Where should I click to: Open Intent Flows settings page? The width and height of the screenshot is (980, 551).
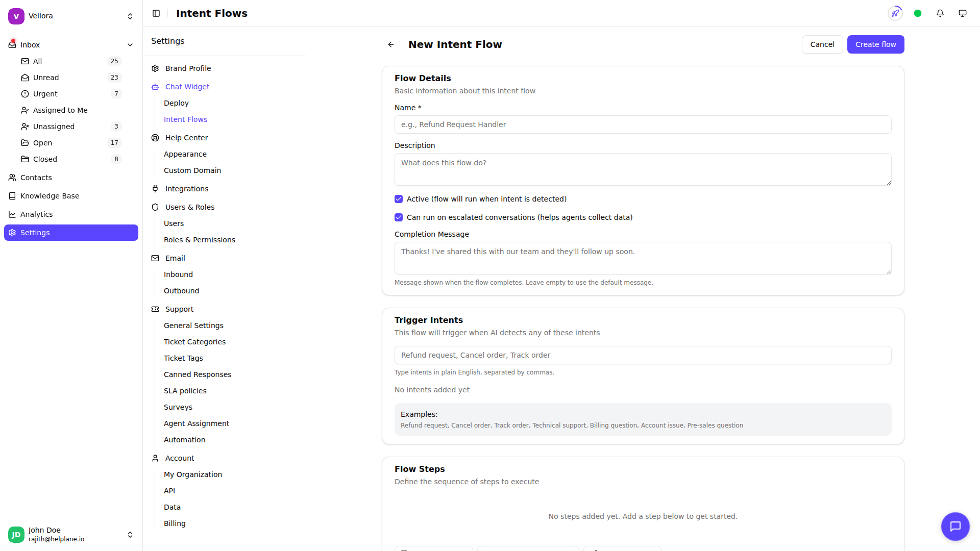click(185, 119)
